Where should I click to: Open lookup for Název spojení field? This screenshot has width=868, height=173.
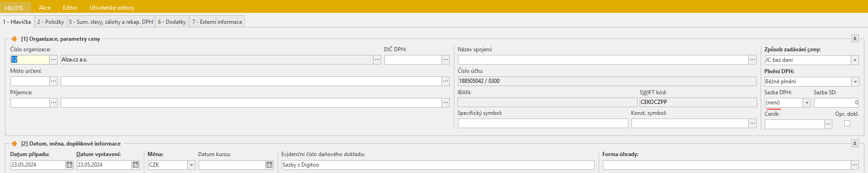point(752,59)
